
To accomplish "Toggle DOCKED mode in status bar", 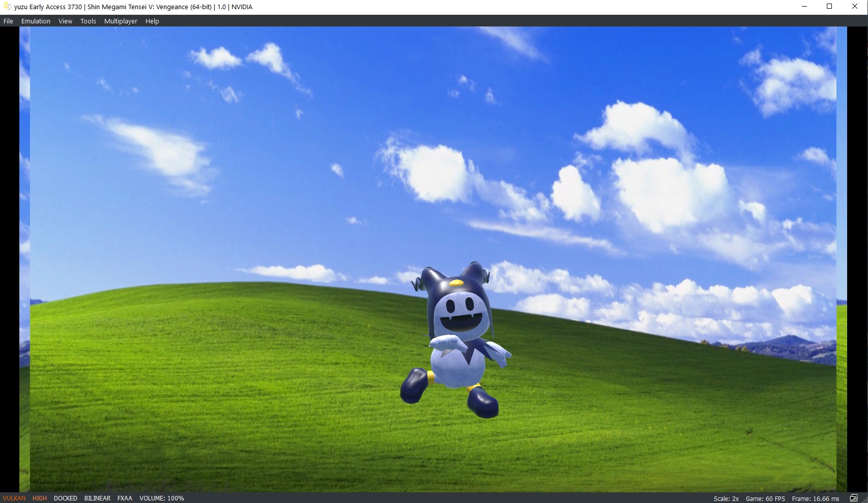I will (x=66, y=498).
